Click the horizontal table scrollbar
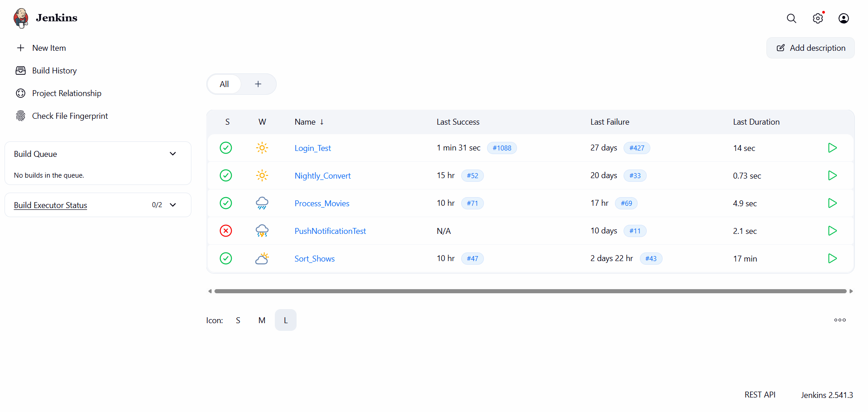868x412 pixels. [531, 291]
